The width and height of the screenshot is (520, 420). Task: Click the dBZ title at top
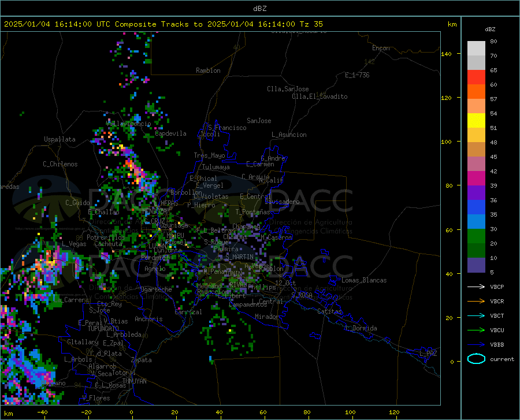click(259, 9)
